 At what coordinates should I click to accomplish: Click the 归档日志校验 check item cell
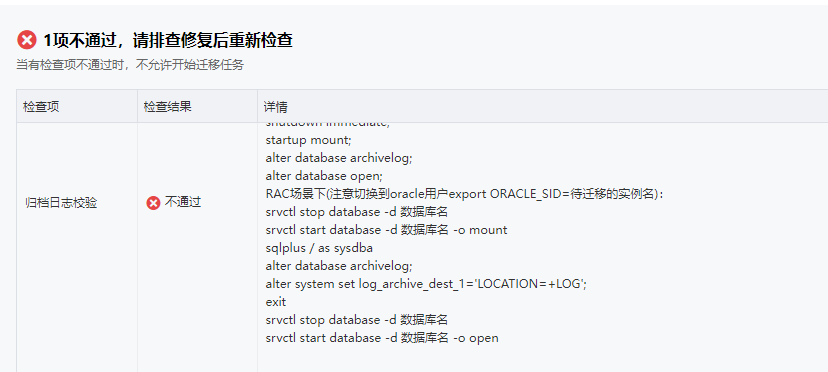pos(61,203)
